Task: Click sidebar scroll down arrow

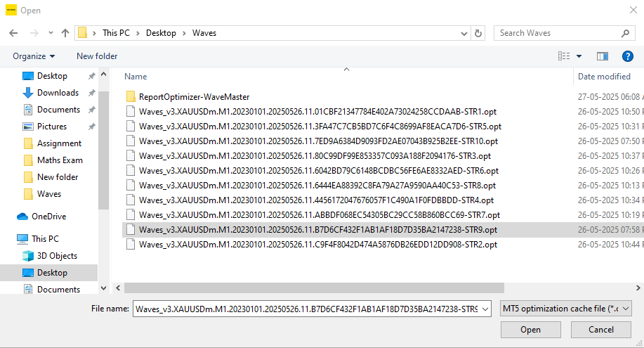Action: pyautogui.click(x=103, y=288)
